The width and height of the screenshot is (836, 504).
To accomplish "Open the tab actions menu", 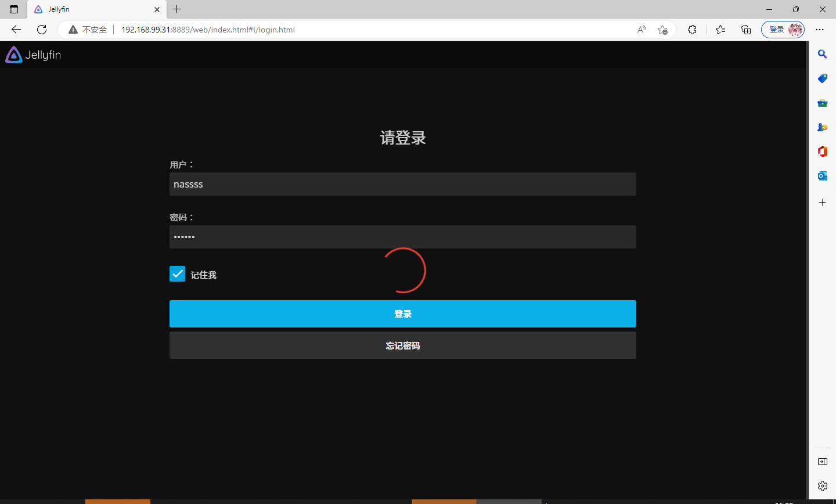I will (x=14, y=9).
